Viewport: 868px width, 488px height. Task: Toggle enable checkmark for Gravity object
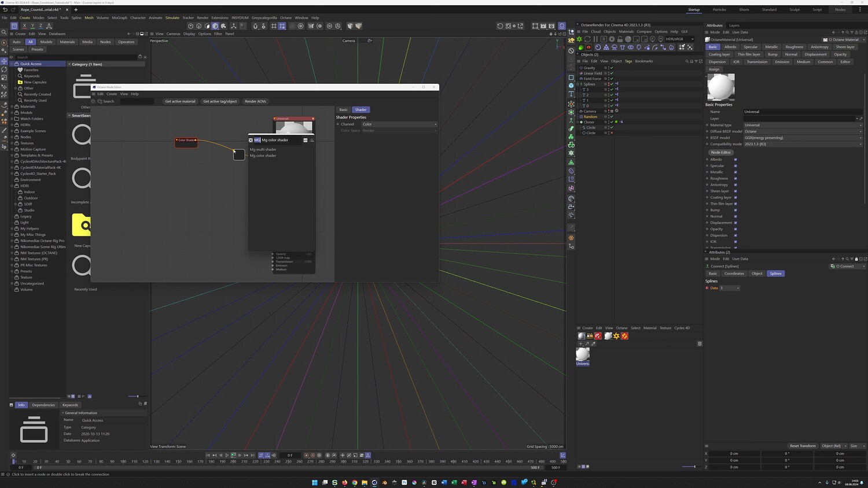point(612,68)
